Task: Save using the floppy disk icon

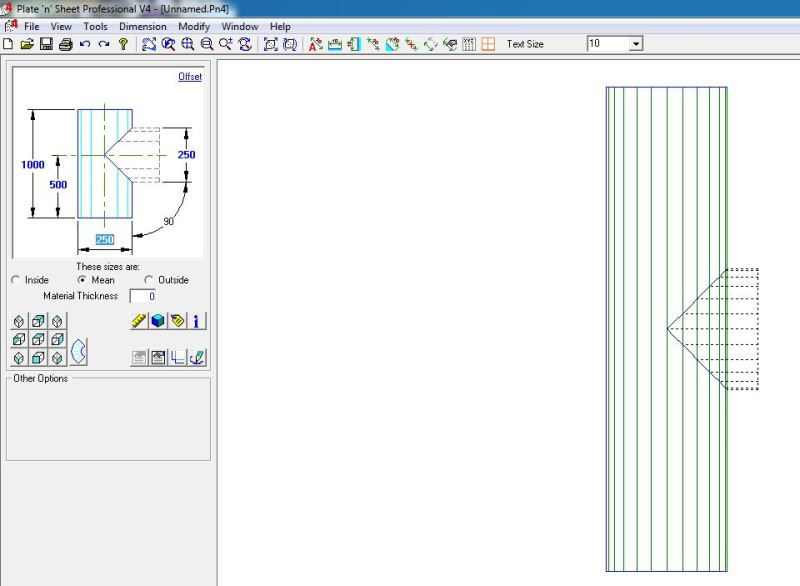Action: 46,44
